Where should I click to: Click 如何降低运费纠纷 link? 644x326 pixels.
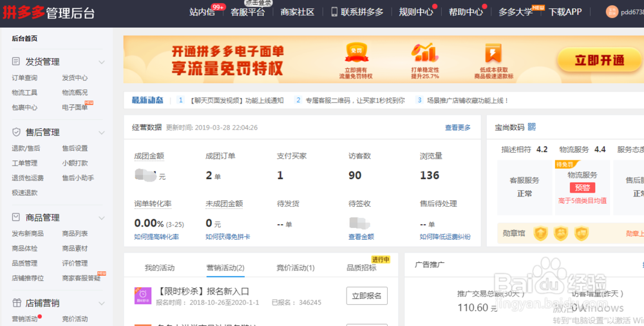(445, 237)
